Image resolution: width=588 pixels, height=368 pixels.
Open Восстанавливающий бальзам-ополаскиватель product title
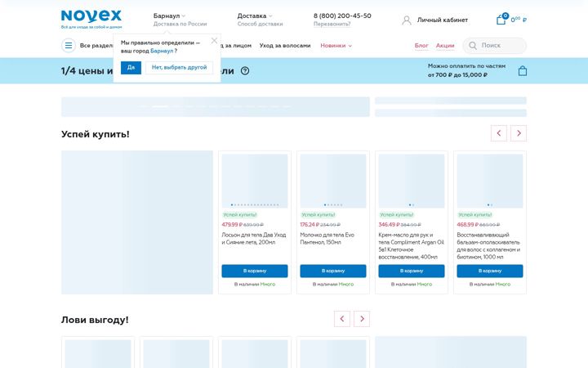[x=488, y=245]
